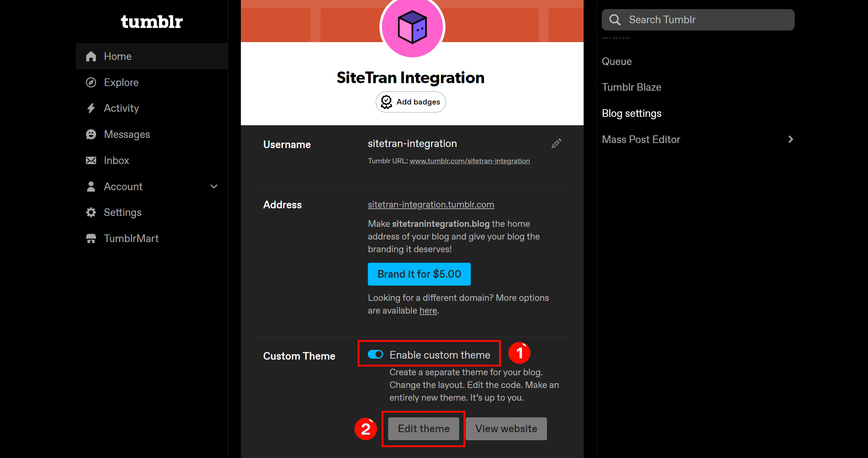The image size is (868, 458).
Task: Click Add badges button
Action: 411,102
